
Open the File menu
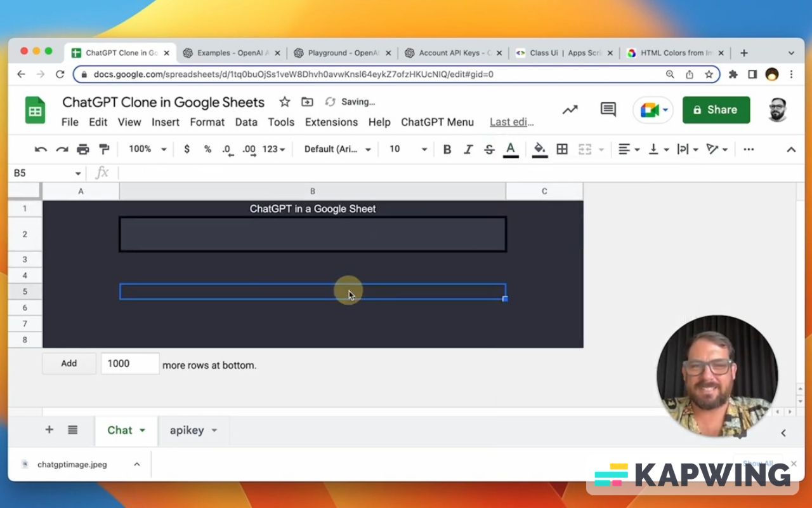(x=70, y=122)
